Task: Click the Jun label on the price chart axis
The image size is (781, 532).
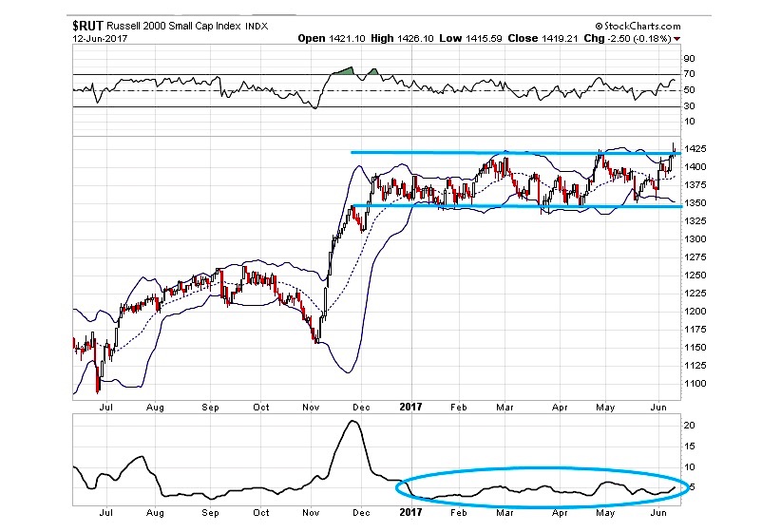Action: tap(658, 408)
